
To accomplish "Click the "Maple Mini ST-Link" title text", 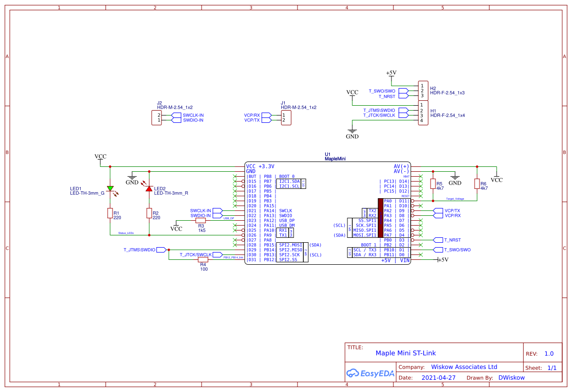I will click(405, 353).
